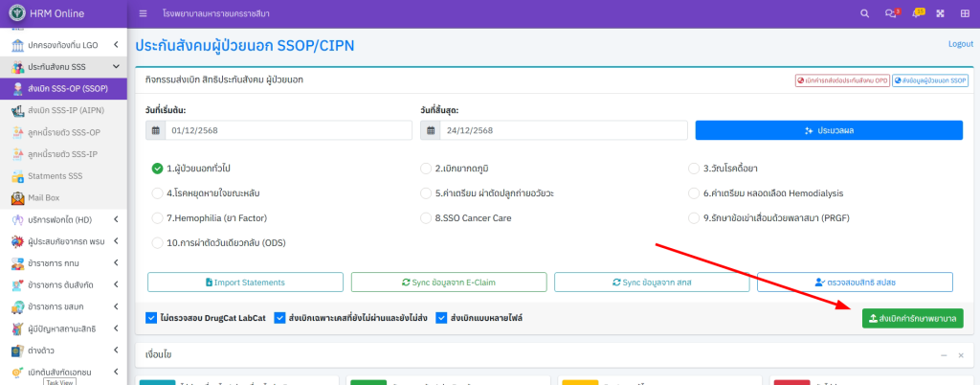Toggle fullscreen using the expand icon
980x385 pixels.
point(964,13)
